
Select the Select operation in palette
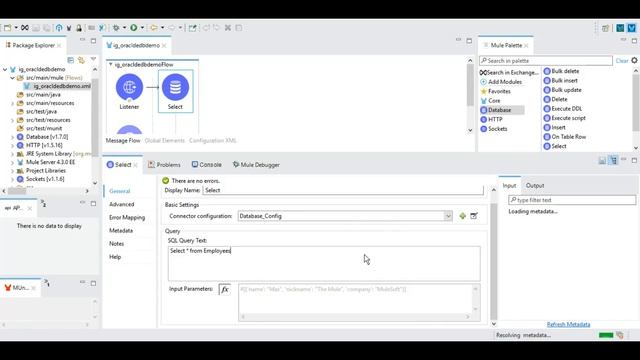pos(555,146)
